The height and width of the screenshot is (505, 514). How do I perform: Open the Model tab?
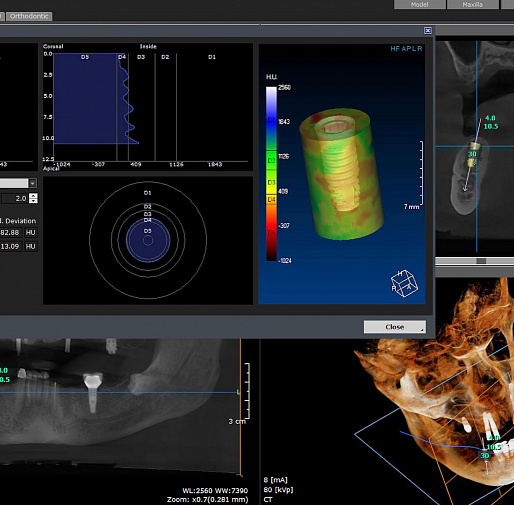coord(420,4)
